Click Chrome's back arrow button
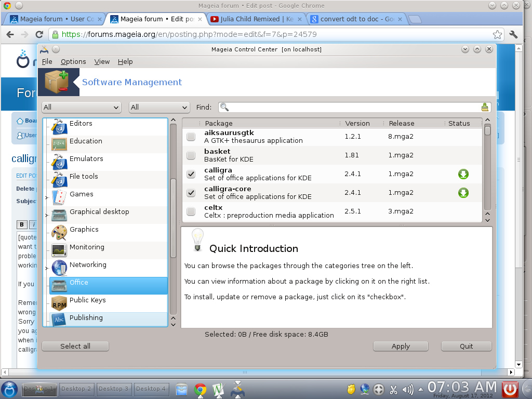Screen dimensions: 532x399 coord(10,34)
